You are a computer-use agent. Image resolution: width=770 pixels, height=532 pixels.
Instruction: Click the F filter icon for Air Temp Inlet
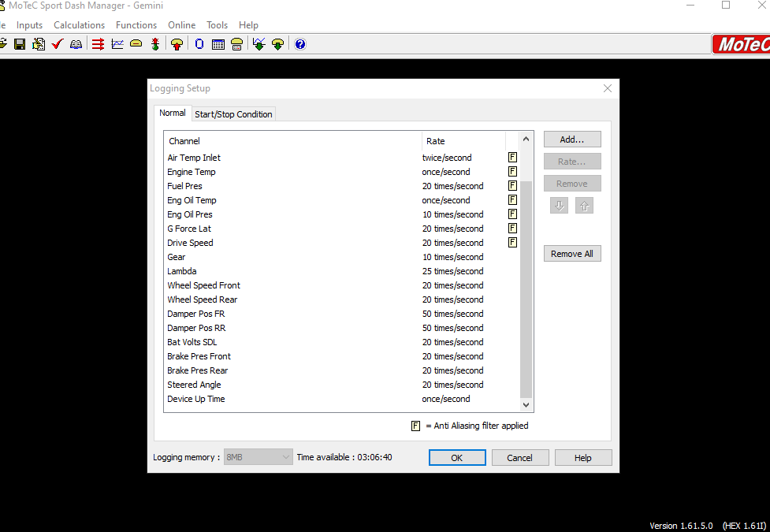click(512, 157)
